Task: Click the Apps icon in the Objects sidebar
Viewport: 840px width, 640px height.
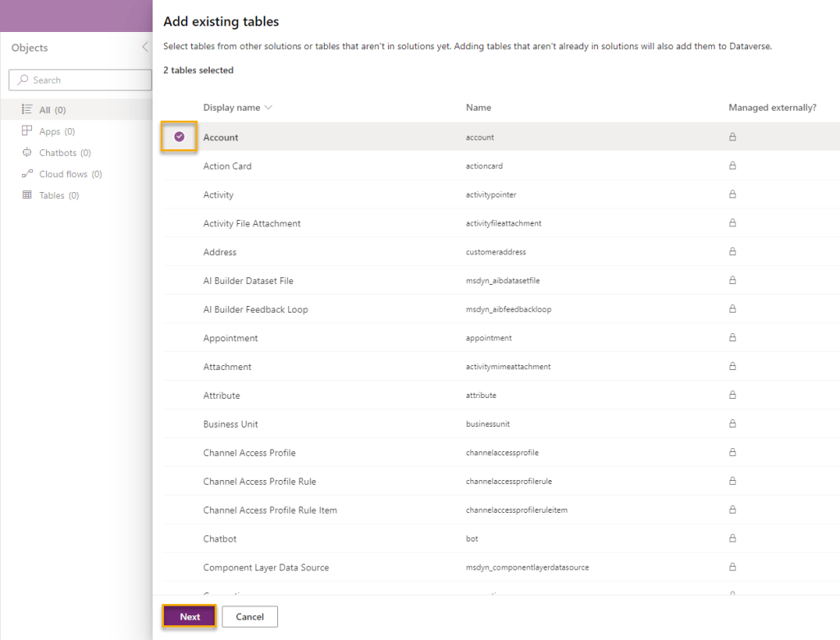Action: [28, 130]
